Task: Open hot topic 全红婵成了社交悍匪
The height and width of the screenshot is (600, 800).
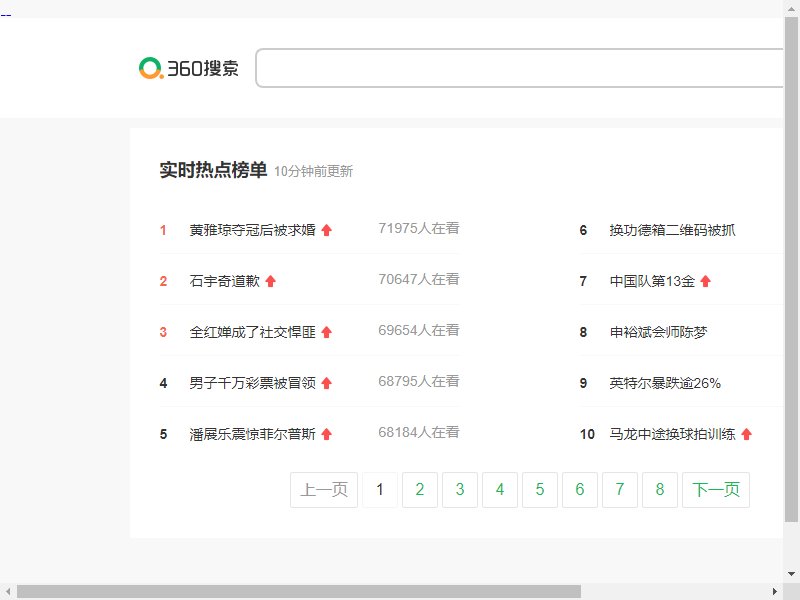Action: 253,332
